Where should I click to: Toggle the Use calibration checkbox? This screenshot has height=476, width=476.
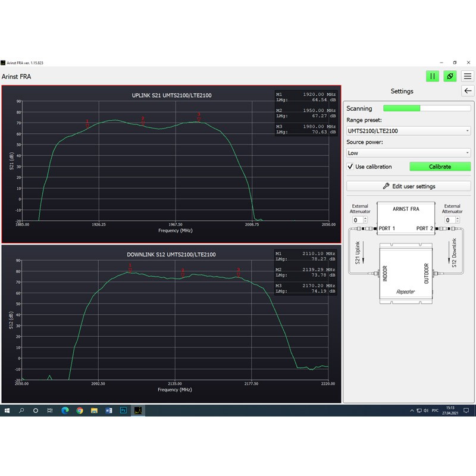350,167
